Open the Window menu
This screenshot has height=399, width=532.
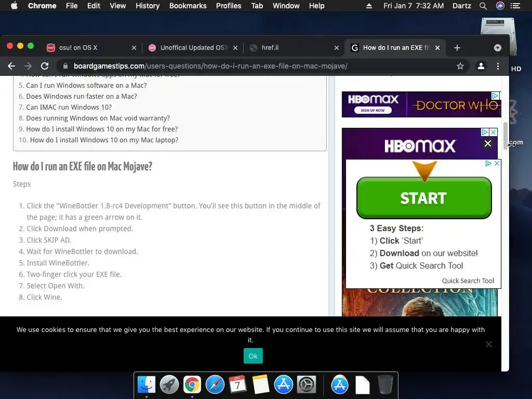click(x=286, y=6)
